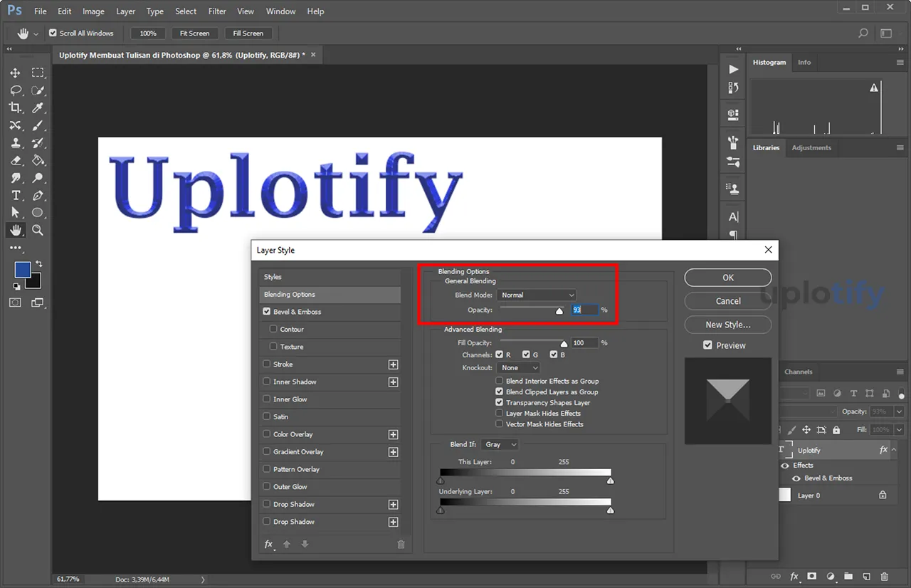
Task: Open the Window menu
Action: click(x=280, y=11)
